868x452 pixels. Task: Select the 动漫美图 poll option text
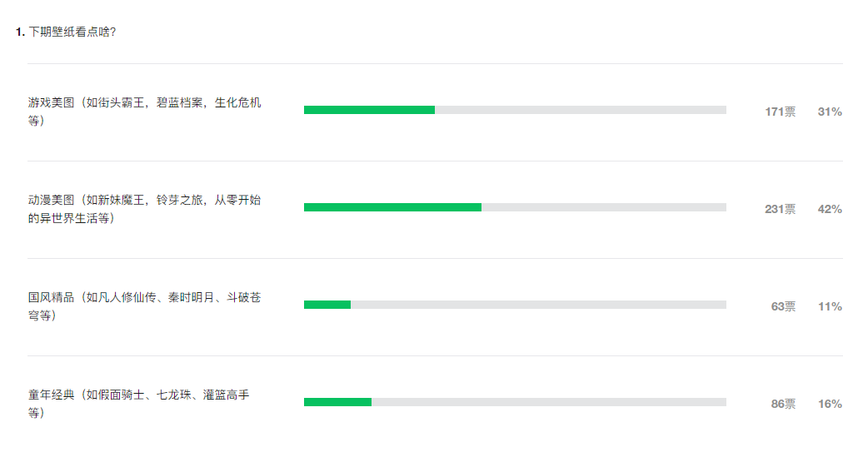144,208
